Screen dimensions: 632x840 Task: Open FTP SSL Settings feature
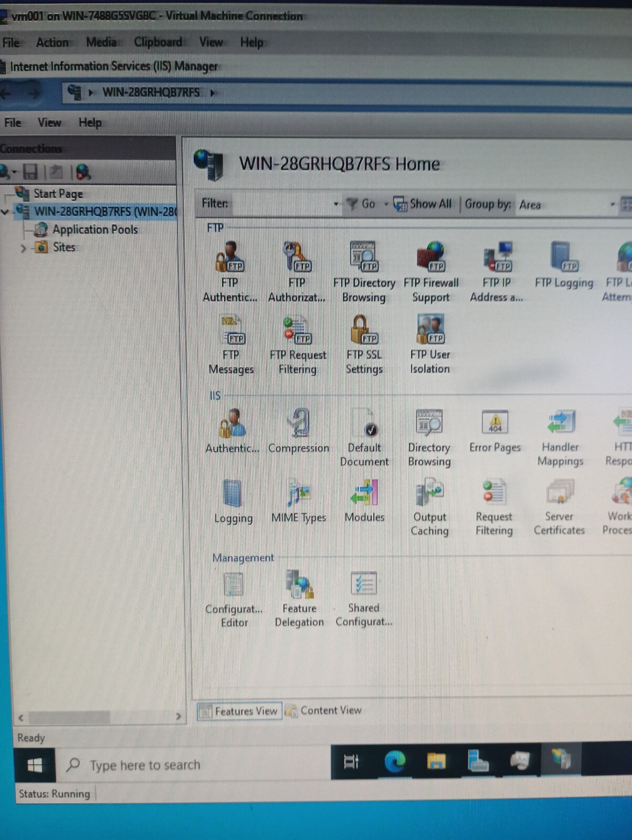[x=364, y=344]
